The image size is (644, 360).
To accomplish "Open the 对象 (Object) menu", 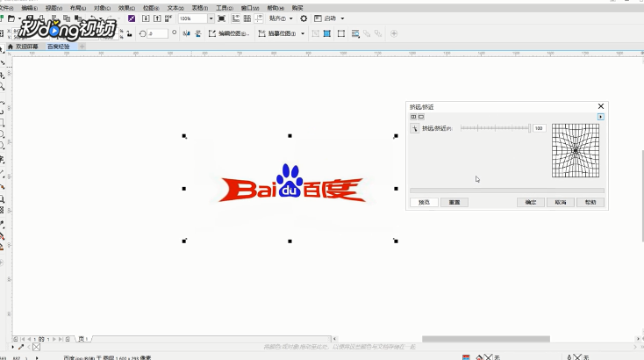I will tap(103, 8).
